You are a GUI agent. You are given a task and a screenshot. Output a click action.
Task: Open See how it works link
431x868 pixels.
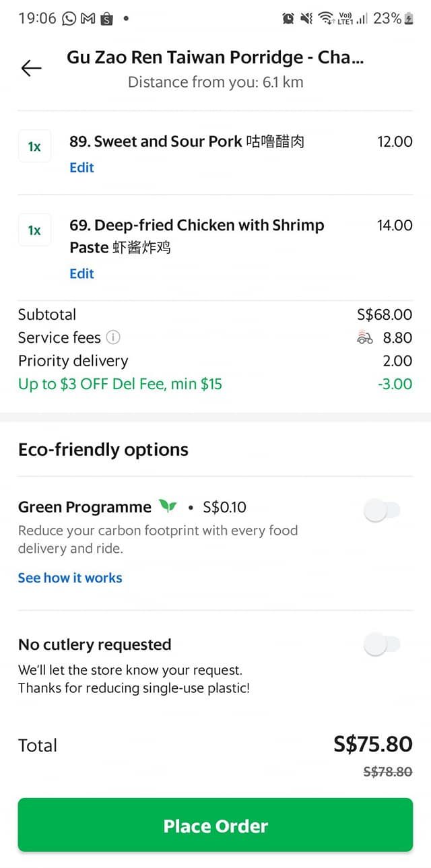tap(70, 578)
